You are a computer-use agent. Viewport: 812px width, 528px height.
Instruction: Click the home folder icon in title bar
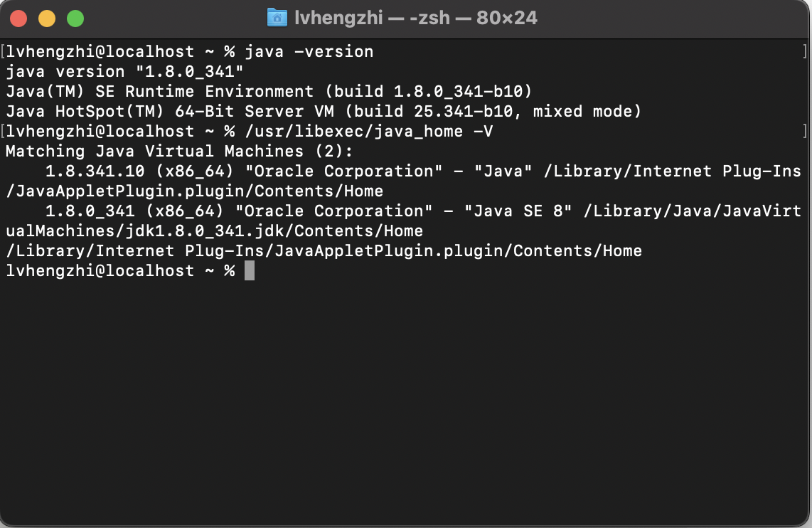(277, 18)
